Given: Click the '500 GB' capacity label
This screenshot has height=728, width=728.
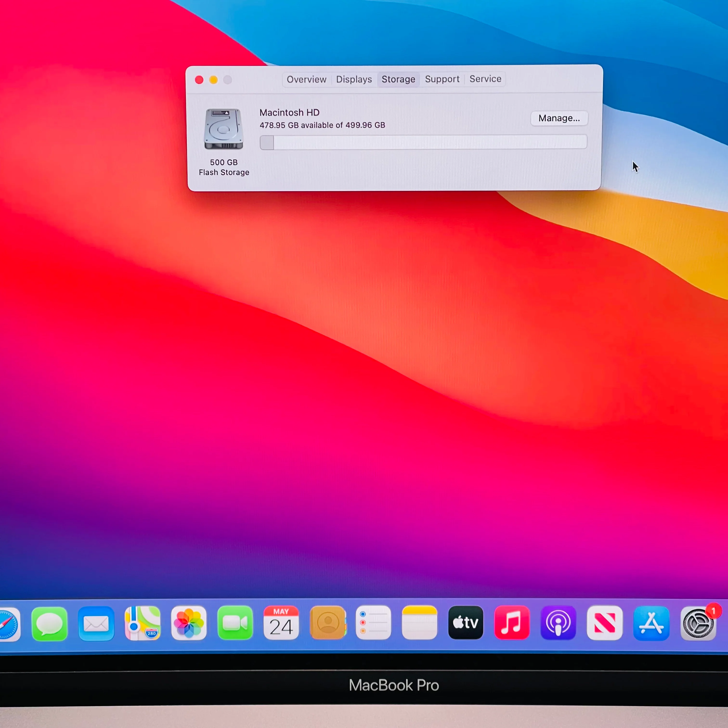Looking at the screenshot, I should [x=224, y=162].
